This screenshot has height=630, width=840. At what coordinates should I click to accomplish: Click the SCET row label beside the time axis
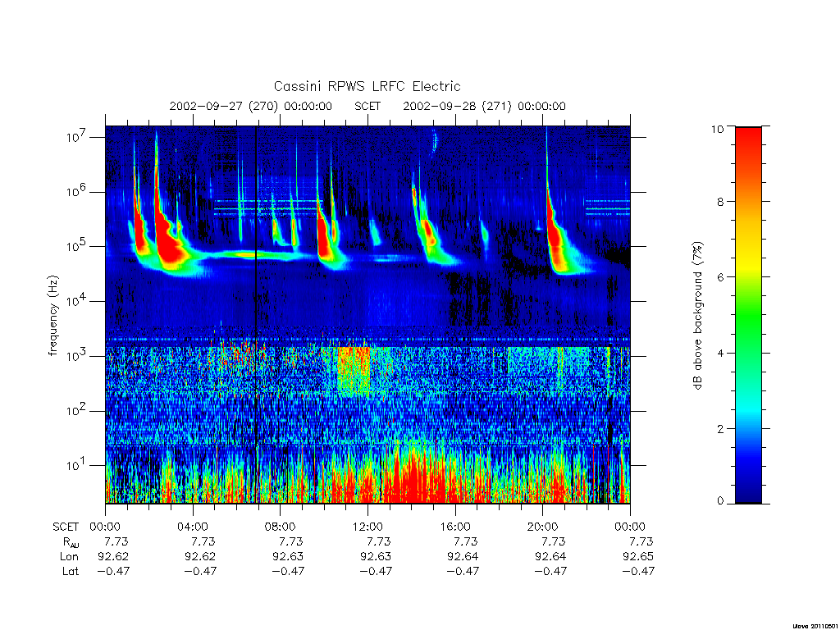[x=66, y=527]
